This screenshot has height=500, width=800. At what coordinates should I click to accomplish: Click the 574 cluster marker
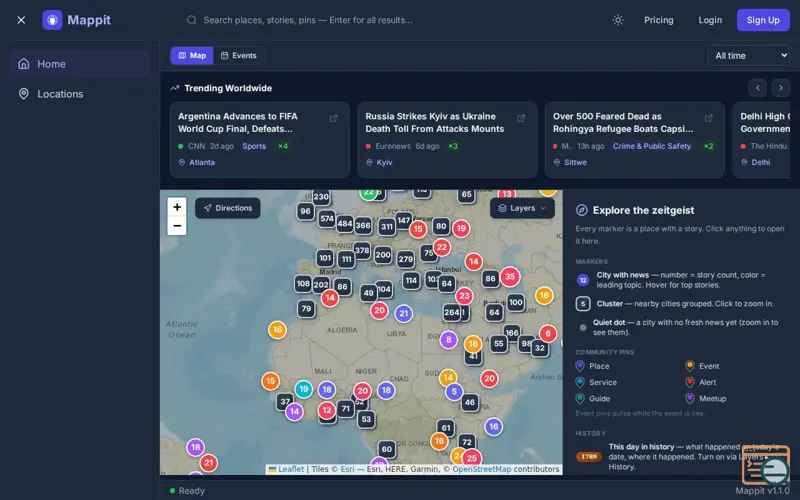coord(327,219)
